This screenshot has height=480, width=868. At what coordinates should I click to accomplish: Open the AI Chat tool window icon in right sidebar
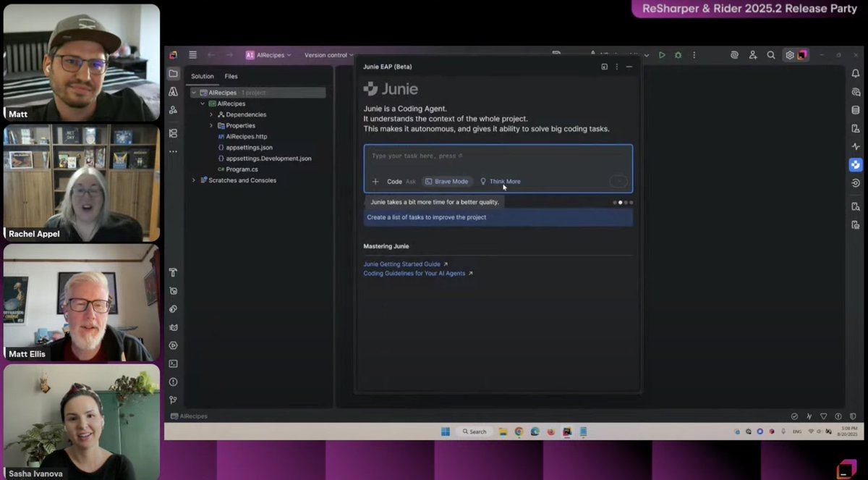pos(856,92)
